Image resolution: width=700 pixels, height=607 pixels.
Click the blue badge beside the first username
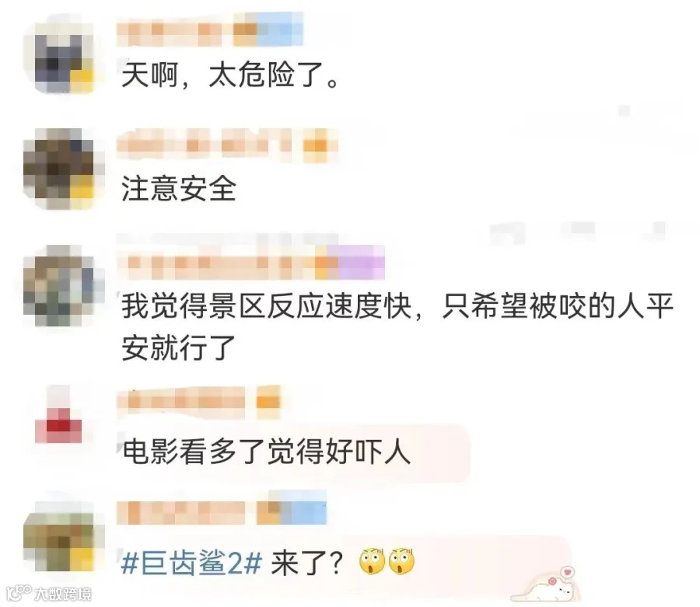click(x=279, y=30)
